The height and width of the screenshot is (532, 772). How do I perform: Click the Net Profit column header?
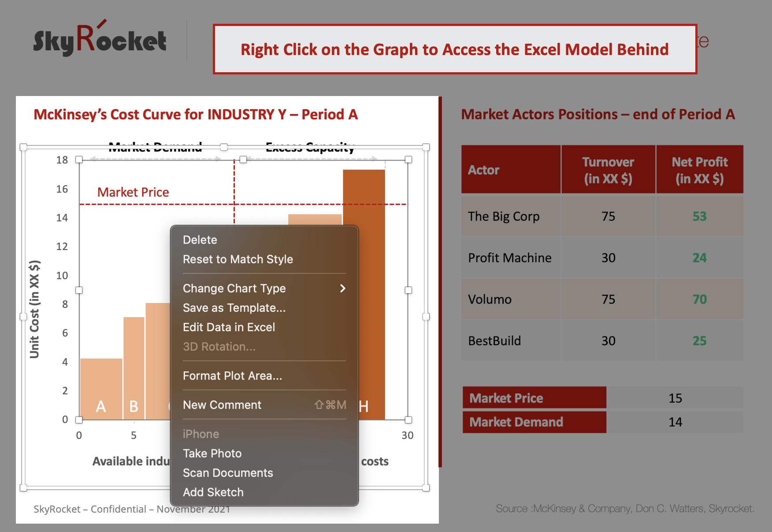pyautogui.click(x=700, y=170)
